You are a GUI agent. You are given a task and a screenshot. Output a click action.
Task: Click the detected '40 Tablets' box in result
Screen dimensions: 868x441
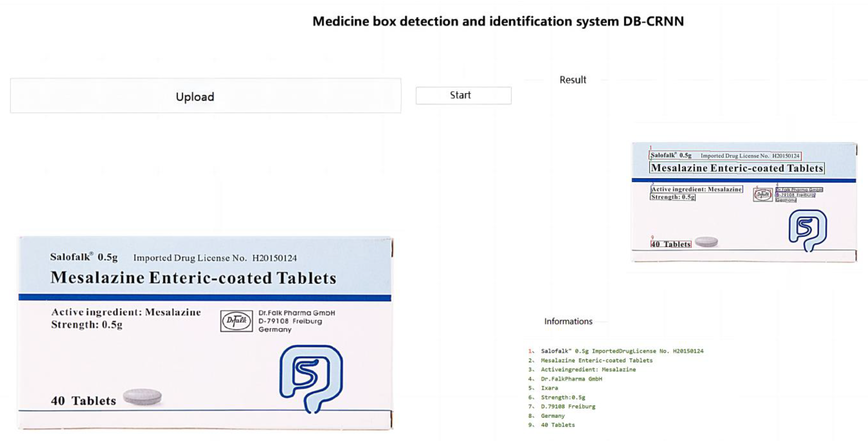(x=670, y=244)
